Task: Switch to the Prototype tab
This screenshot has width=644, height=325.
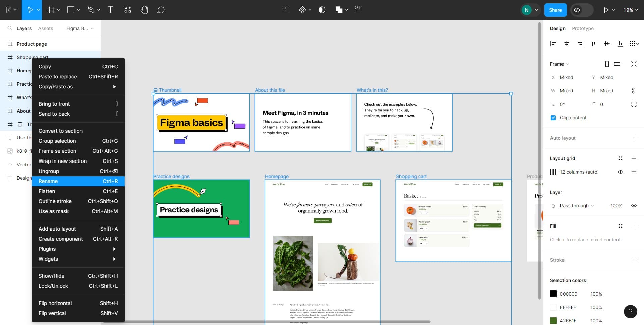Action: tap(583, 28)
